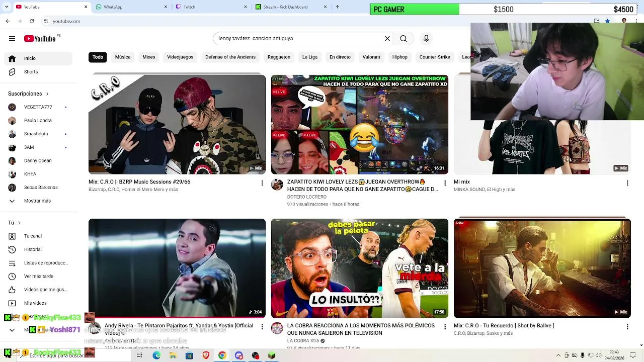Filter by Hiphop chip

coord(400,57)
